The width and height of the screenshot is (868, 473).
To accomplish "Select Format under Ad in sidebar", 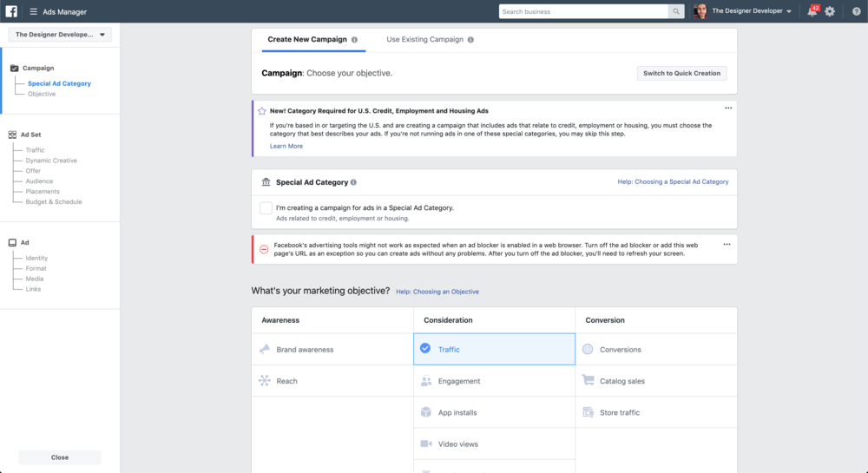I will click(x=36, y=268).
